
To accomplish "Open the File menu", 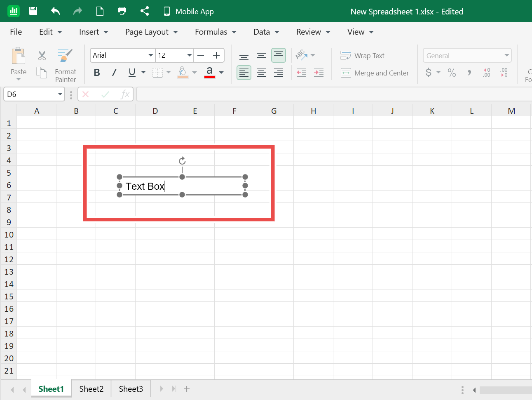I will point(16,32).
